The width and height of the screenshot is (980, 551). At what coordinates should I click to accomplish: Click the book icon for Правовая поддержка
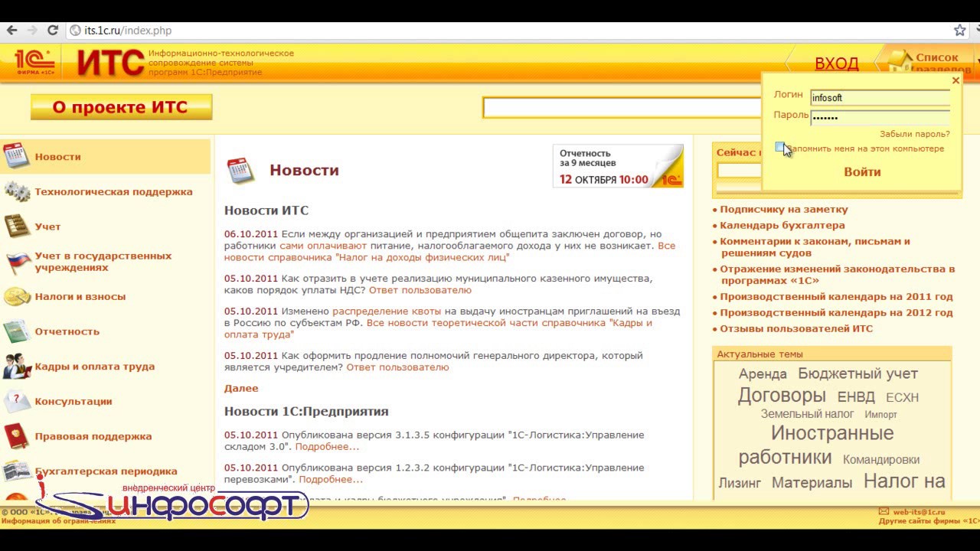[x=16, y=436]
